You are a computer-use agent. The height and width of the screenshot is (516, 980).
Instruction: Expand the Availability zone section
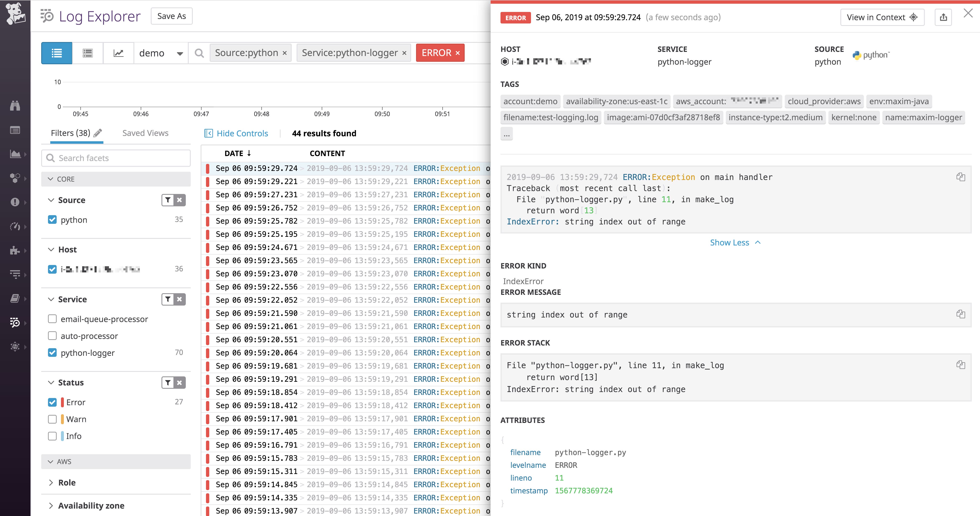91,505
